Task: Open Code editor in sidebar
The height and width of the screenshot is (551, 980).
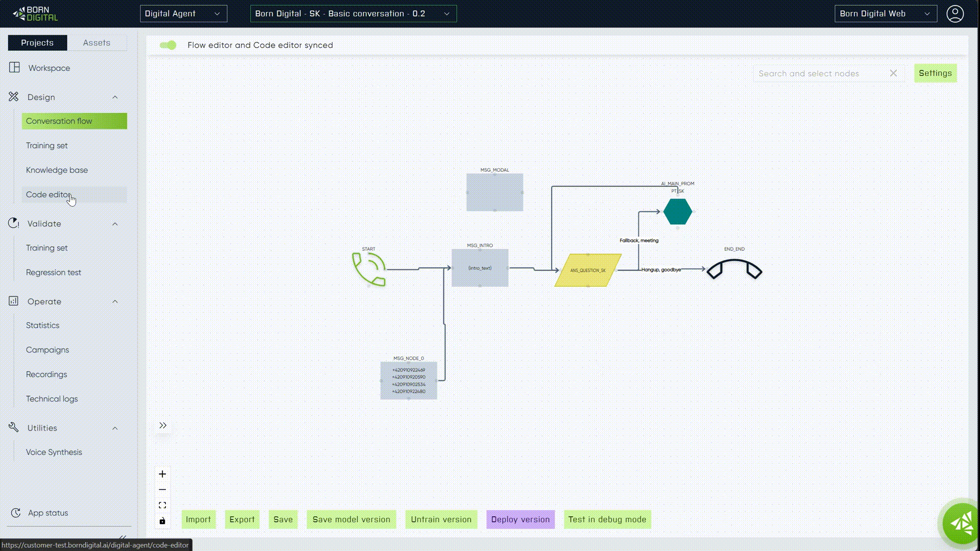Action: (x=48, y=194)
